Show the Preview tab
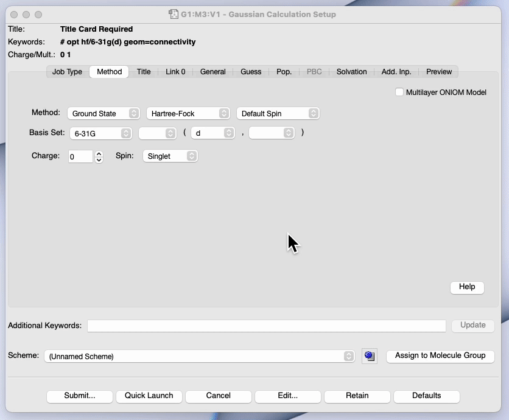This screenshot has width=509, height=420. (x=439, y=72)
